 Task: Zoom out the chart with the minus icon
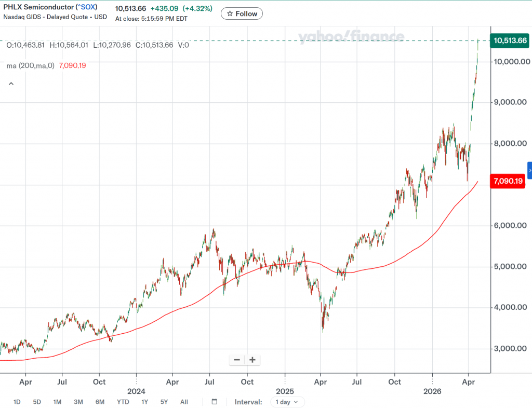(x=237, y=360)
